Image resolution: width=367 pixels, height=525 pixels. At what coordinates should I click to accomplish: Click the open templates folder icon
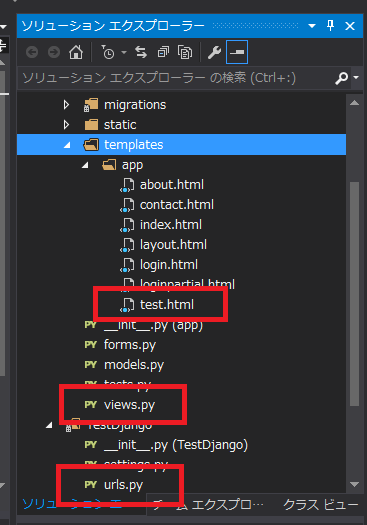click(x=91, y=145)
